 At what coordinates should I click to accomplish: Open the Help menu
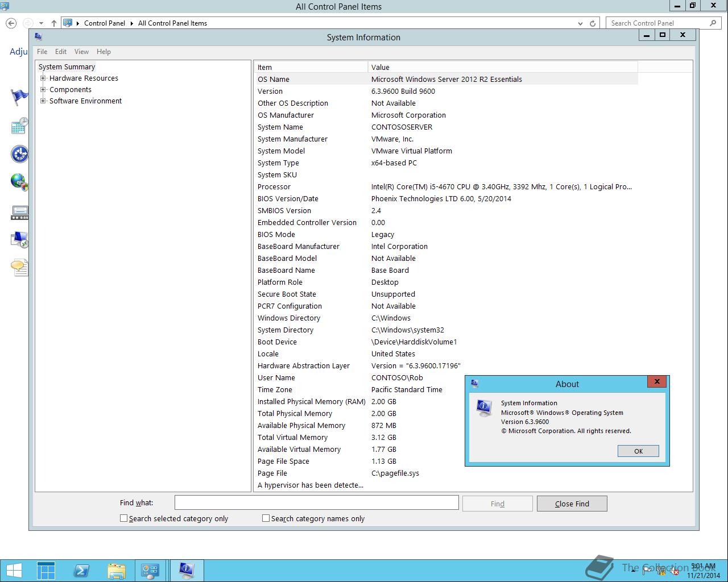click(x=104, y=52)
